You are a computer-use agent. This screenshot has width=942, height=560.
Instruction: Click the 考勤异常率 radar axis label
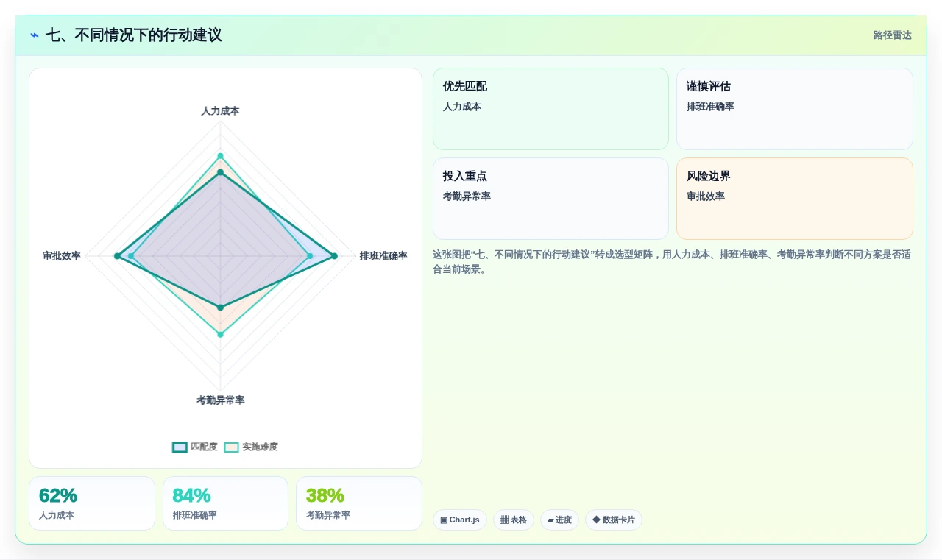220,400
